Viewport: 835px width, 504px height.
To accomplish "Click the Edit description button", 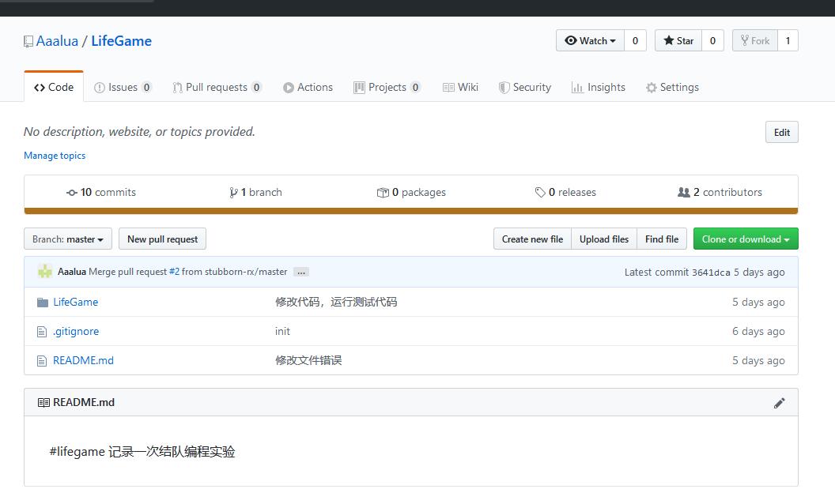I will 782,133.
